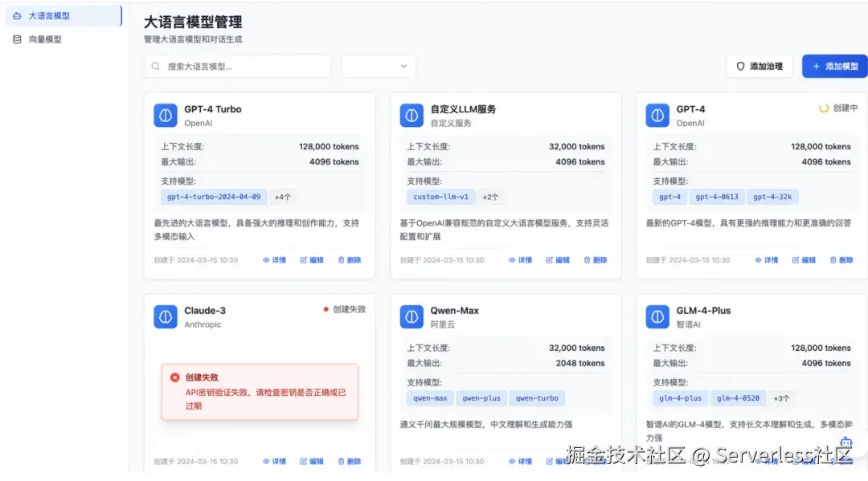Click the GPT-4 card brain icon
This screenshot has height=481, width=868.
point(657,116)
